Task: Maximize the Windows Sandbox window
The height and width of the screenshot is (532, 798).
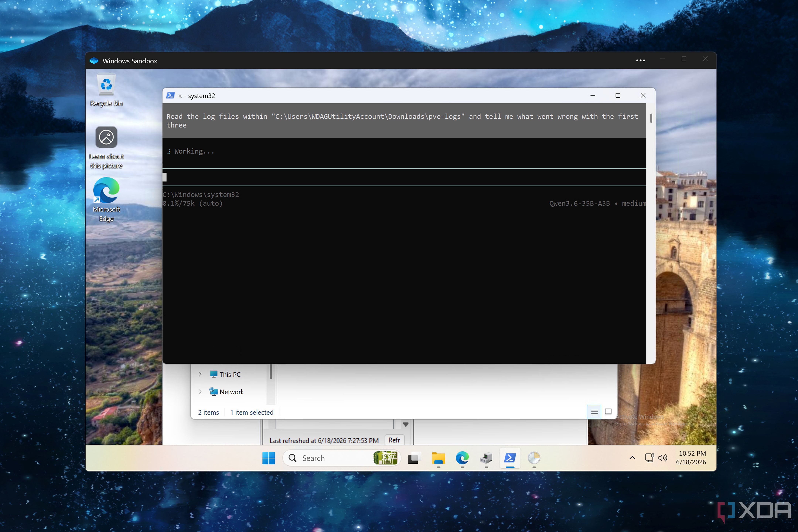Action: [x=684, y=59]
